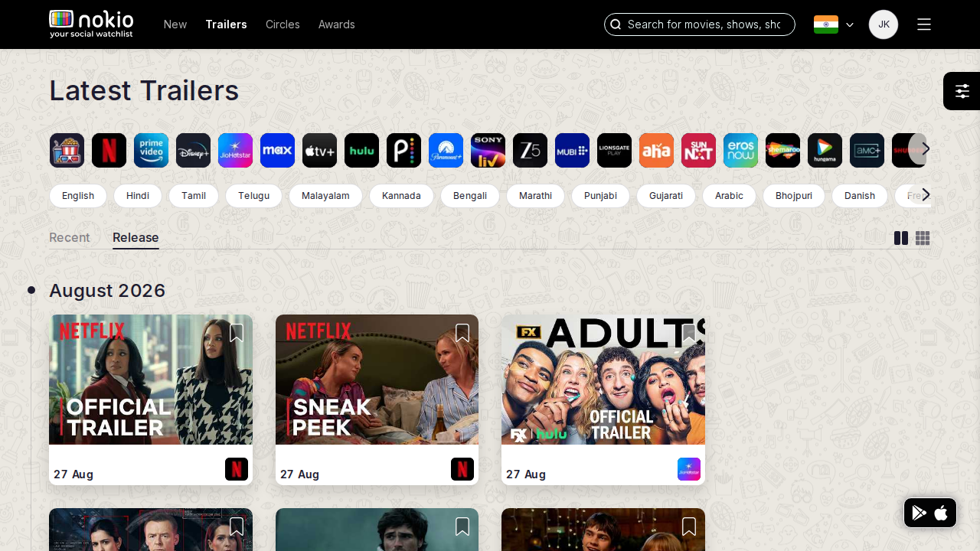Screen dimensions: 980x551
Task: Bookmark the middle card in the second row
Action: pyautogui.click(x=462, y=527)
